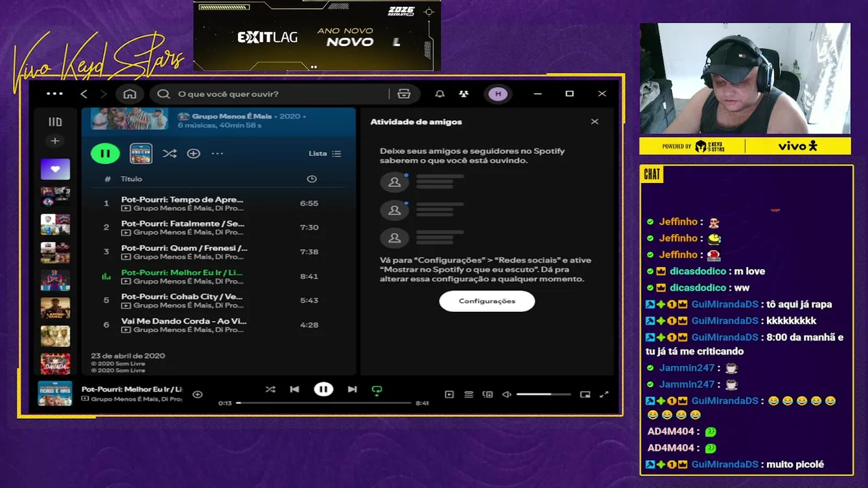This screenshot has height=488, width=868.
Task: Open notifications bell
Action: 439,94
